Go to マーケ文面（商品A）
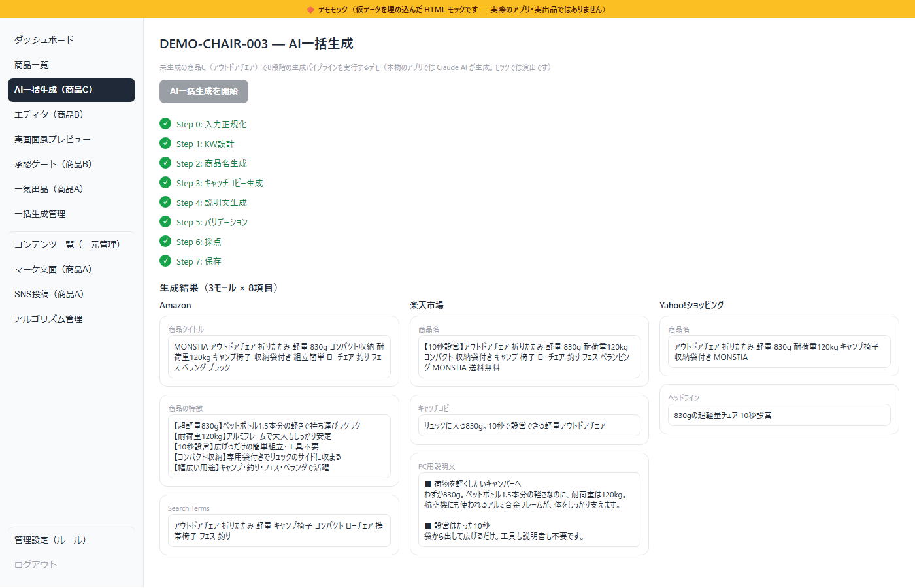915x588 pixels. [x=71, y=269]
